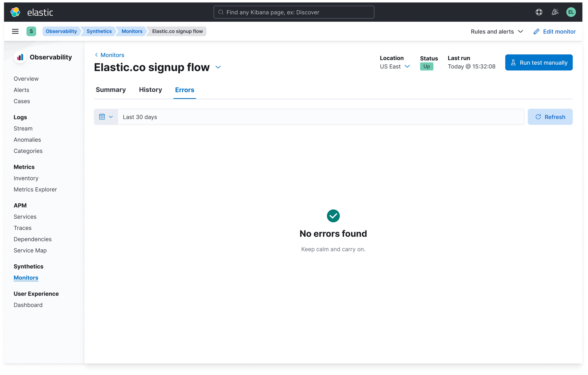588x375 pixels.
Task: Navigate to the Alerts sidebar entry
Action: [x=21, y=90]
